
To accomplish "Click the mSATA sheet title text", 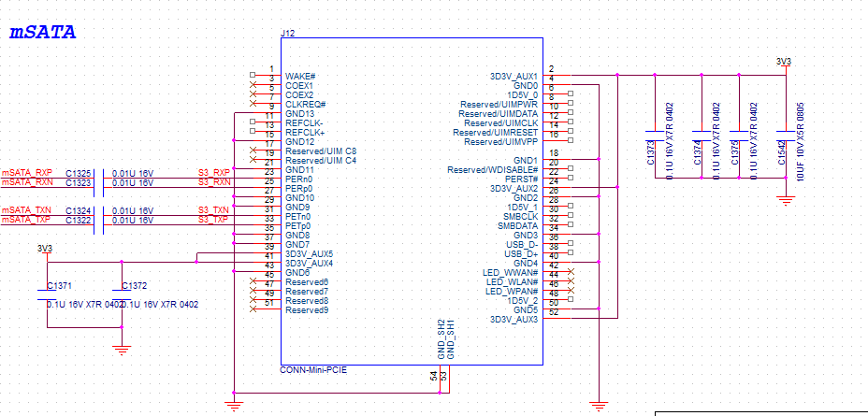I will pos(43,33).
